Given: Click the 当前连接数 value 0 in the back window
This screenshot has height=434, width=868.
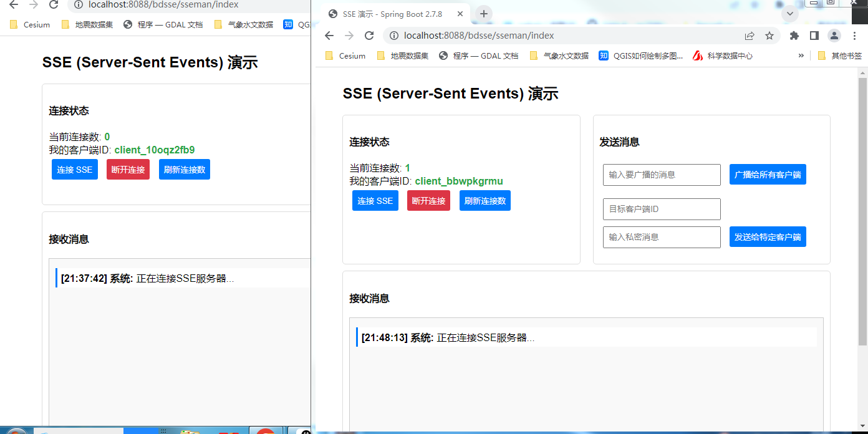Looking at the screenshot, I should (x=107, y=137).
